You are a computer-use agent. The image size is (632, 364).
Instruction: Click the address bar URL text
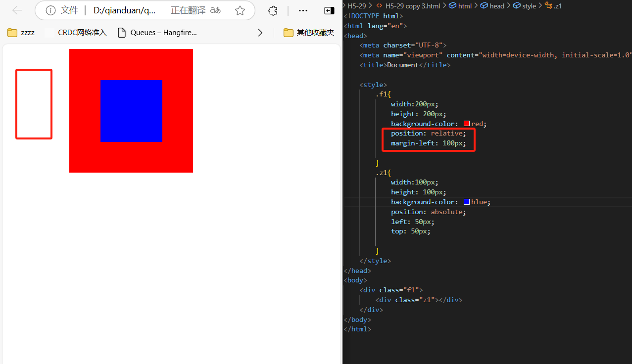[x=125, y=10]
